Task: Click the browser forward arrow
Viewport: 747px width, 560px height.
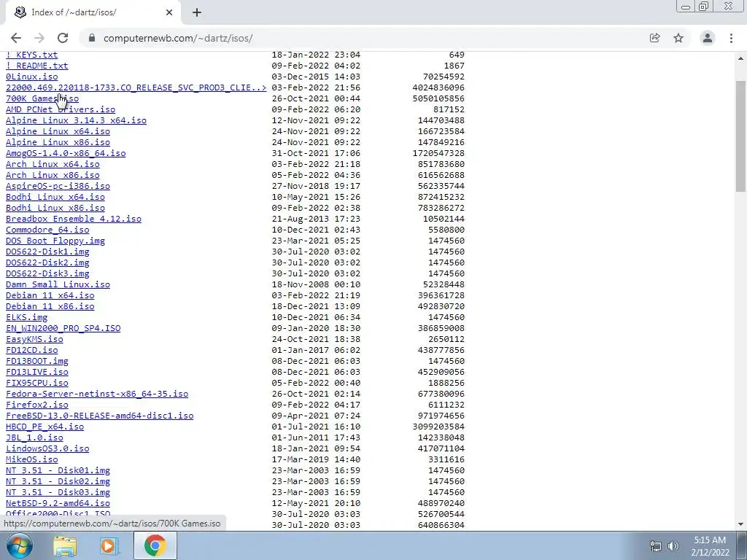Action: pyautogui.click(x=39, y=38)
